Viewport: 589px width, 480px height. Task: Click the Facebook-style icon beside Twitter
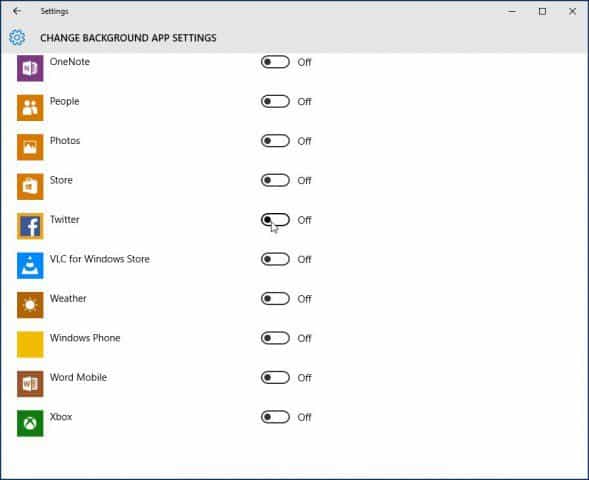[x=30, y=226]
